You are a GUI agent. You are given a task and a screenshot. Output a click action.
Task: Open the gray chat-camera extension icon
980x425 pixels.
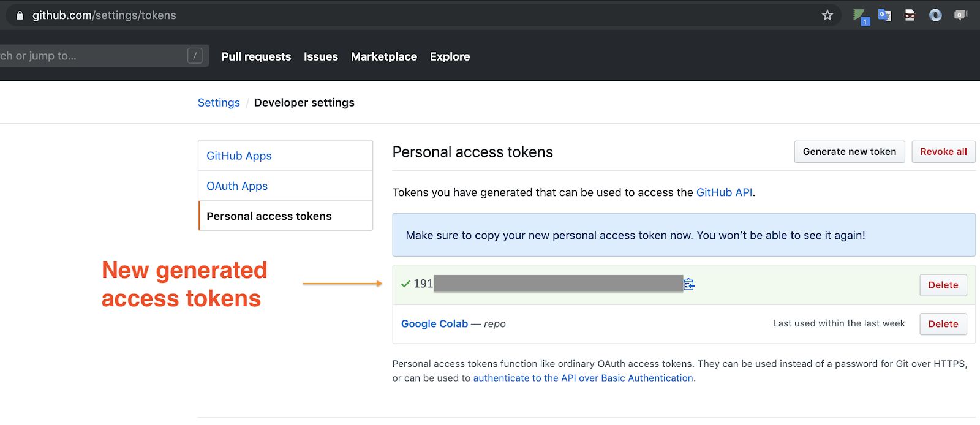[x=960, y=15]
